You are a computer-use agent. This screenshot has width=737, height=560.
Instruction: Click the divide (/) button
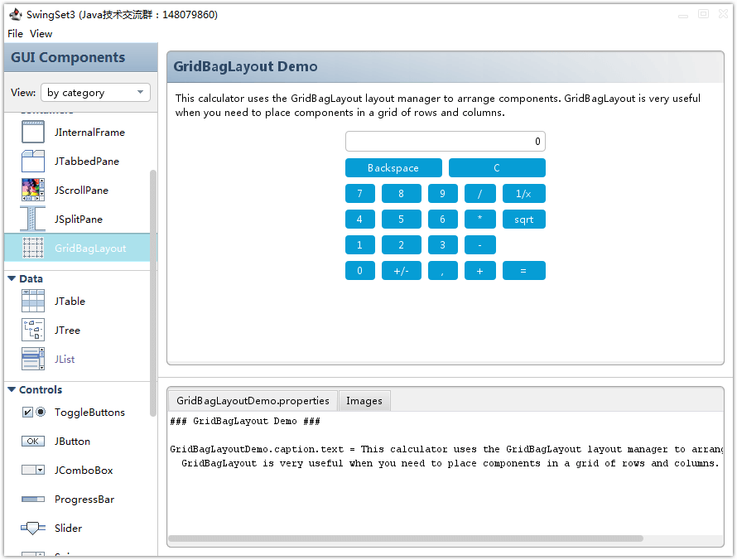(480, 194)
